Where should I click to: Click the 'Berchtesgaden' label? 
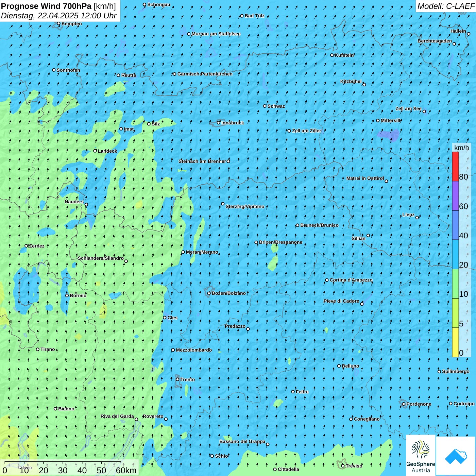pos(435,41)
